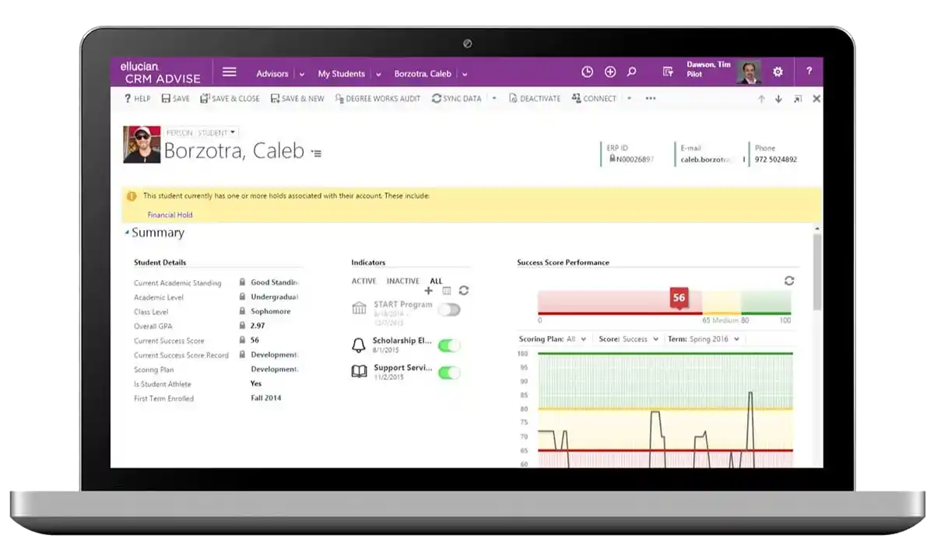Image resolution: width=934 pixels, height=560 pixels.
Task: Open the Person: Student form selector
Action: [x=202, y=133]
